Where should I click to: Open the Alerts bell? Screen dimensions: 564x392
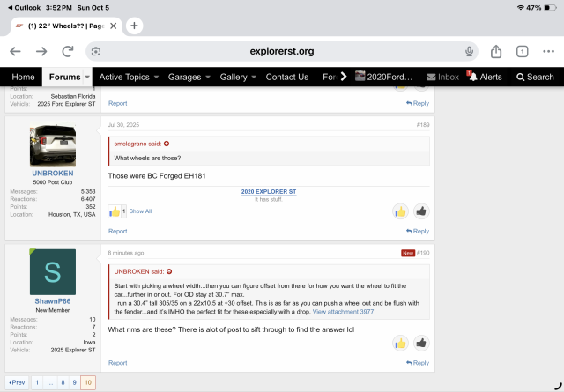486,77
